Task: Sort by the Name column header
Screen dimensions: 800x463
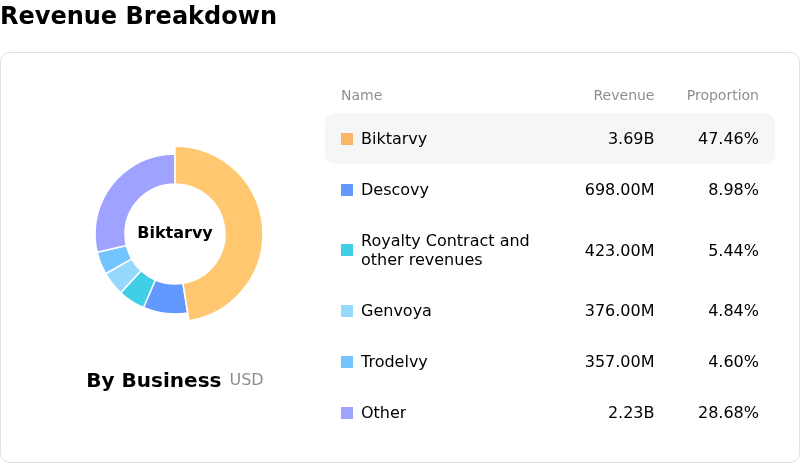Action: coord(361,96)
